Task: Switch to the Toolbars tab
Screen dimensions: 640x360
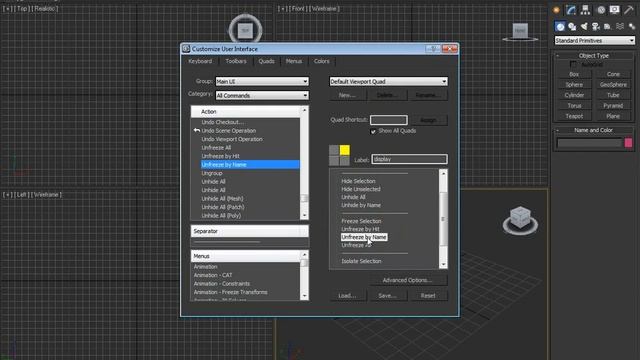Action: pyautogui.click(x=236, y=61)
